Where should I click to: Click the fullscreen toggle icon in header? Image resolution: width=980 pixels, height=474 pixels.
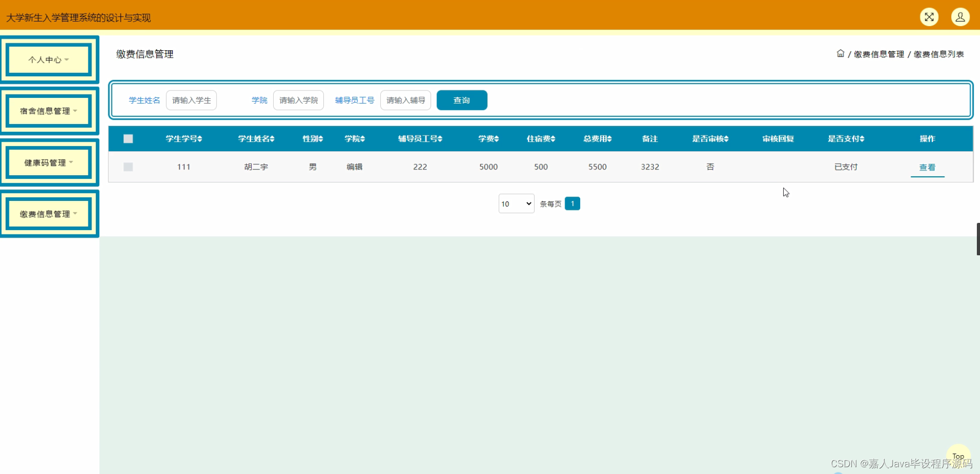[x=929, y=17]
